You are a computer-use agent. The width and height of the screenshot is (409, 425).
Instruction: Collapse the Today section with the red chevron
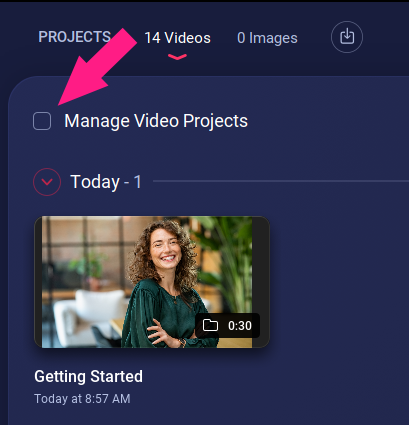(x=47, y=182)
